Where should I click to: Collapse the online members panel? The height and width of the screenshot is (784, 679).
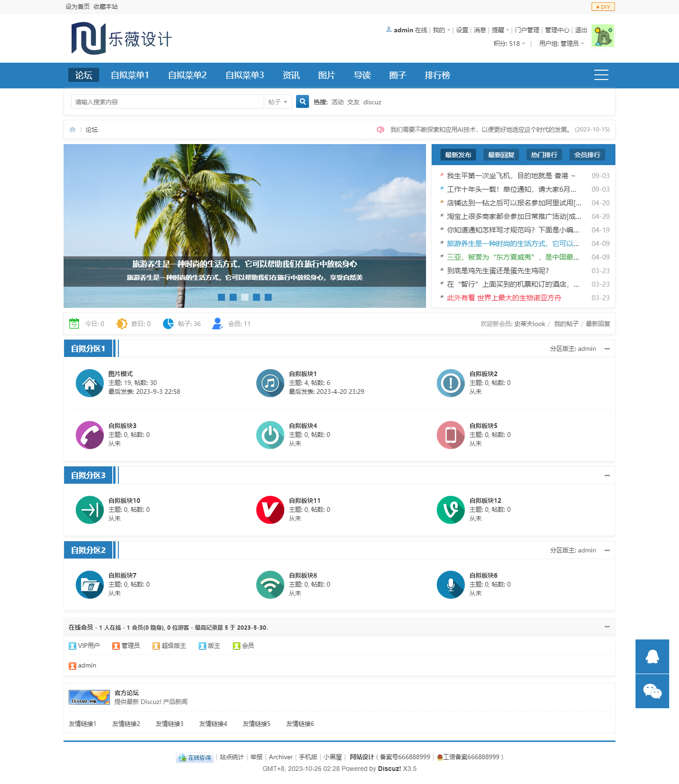click(x=607, y=627)
